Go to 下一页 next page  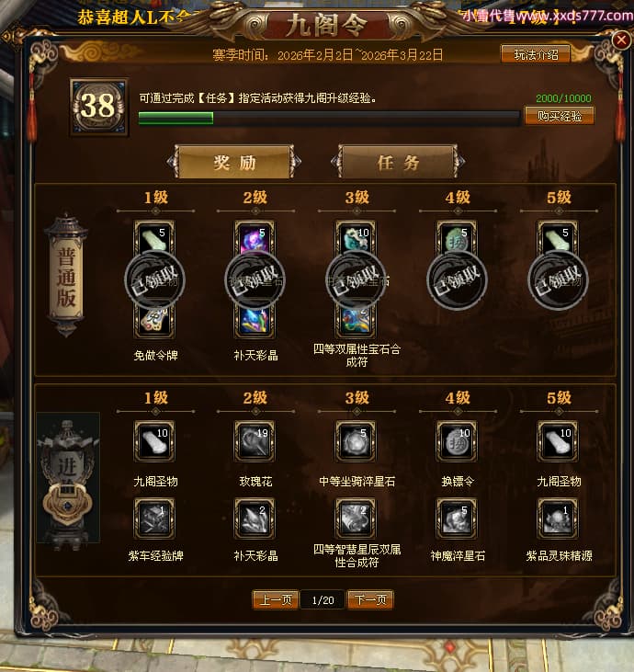pos(370,599)
